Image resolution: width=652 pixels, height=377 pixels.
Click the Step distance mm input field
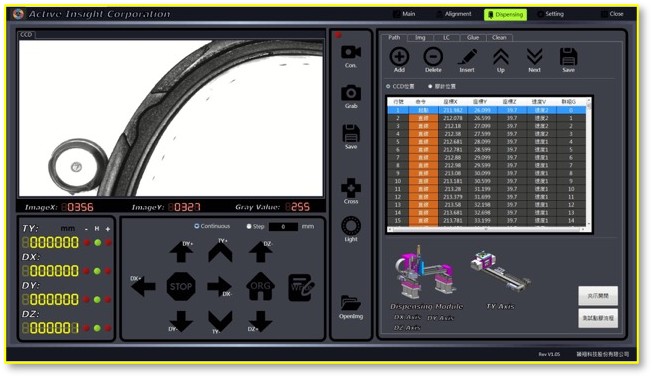[x=283, y=227]
